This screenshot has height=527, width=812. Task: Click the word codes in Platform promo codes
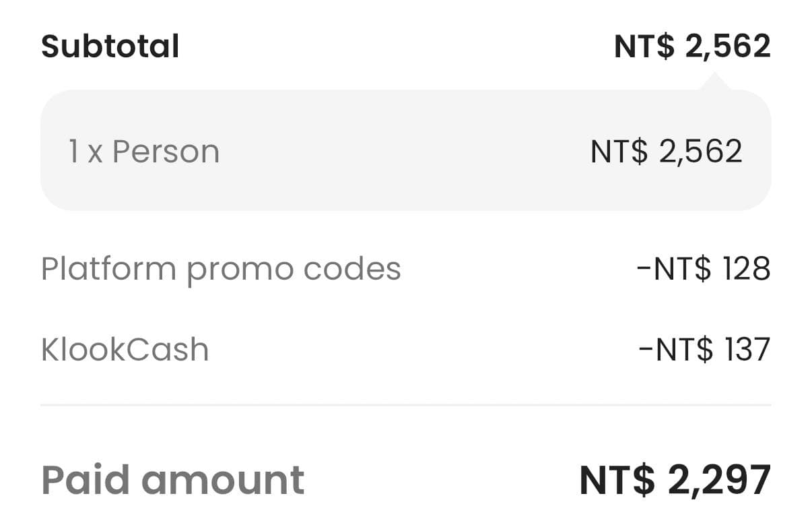tap(352, 269)
